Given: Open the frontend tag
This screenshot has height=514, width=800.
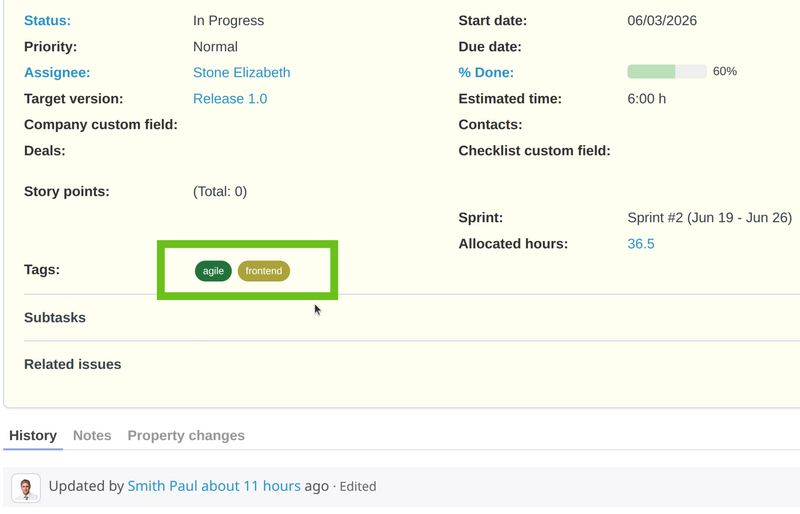Looking at the screenshot, I should 264,271.
